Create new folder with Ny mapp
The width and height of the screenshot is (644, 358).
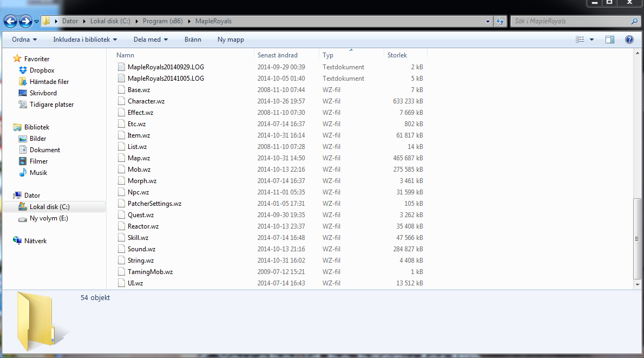tap(231, 40)
